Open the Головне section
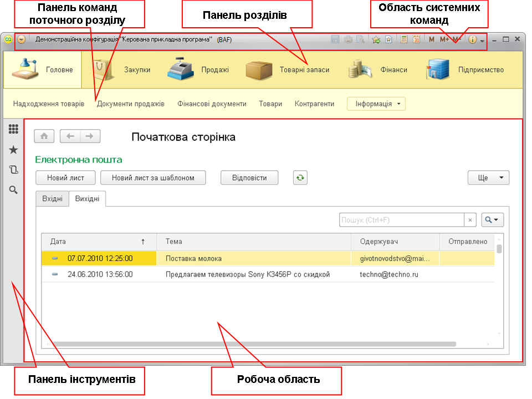The width and height of the screenshot is (532, 399). pos(43,70)
